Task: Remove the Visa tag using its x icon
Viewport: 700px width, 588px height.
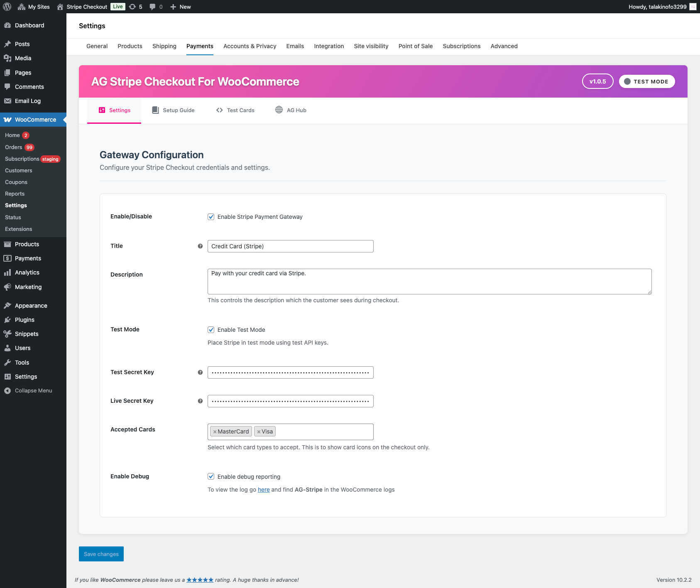Action: pyautogui.click(x=259, y=432)
